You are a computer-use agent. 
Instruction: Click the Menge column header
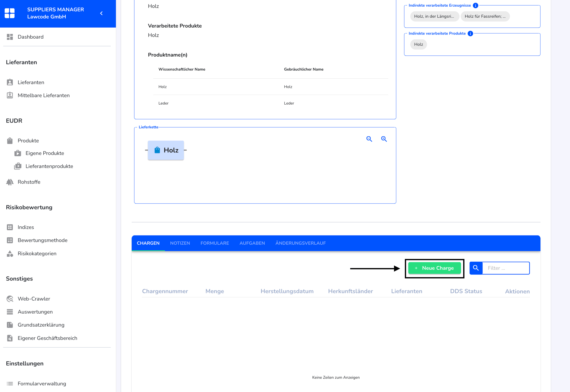(215, 291)
